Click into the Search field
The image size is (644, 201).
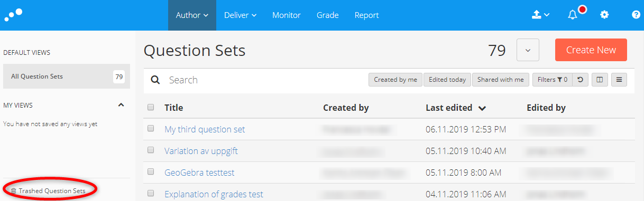click(x=264, y=80)
